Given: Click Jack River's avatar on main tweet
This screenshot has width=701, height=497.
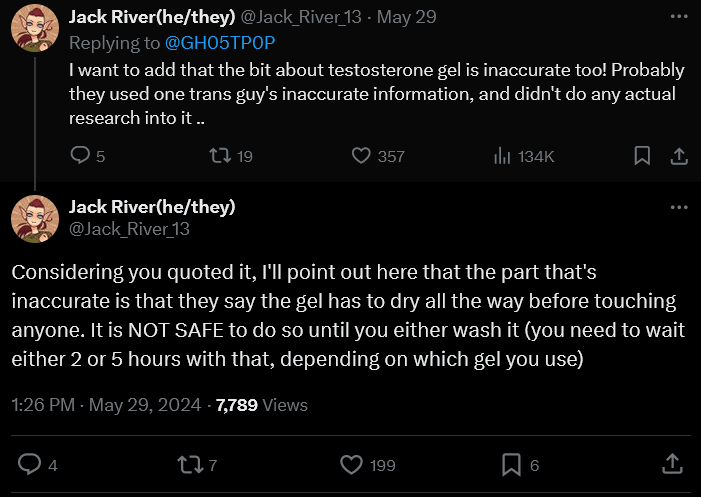Looking at the screenshot, I should 35,219.
